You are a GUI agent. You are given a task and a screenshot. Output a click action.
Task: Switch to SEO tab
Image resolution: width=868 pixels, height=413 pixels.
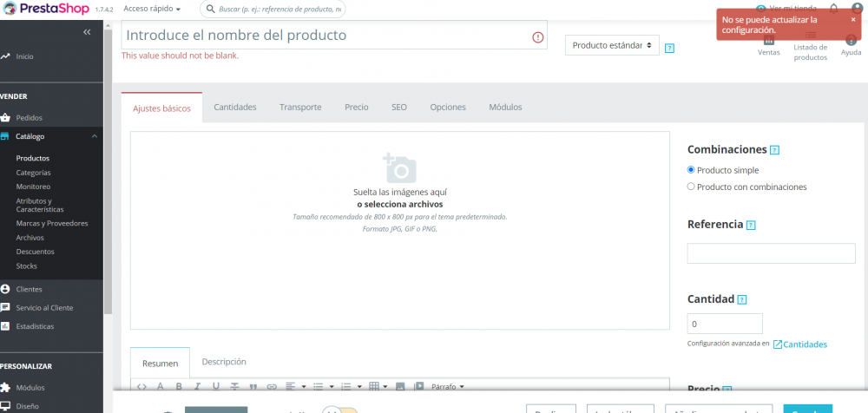[399, 108]
